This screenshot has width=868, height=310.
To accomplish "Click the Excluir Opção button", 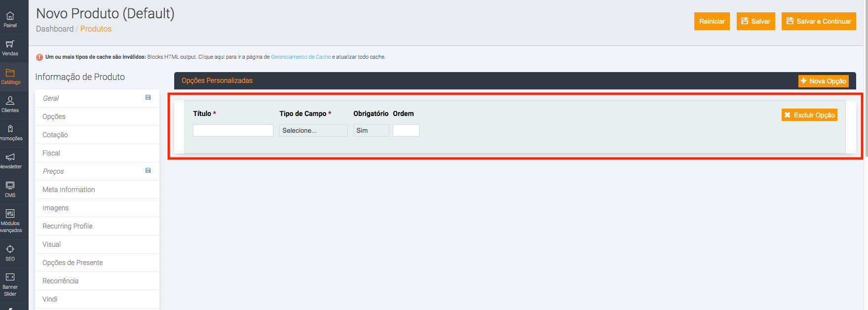I will point(809,115).
